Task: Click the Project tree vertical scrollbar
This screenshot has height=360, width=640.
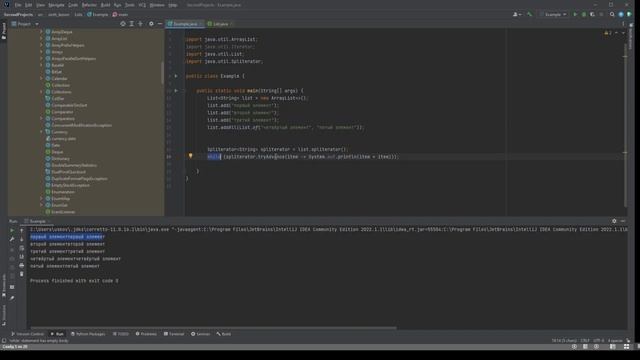Action: (x=162, y=72)
